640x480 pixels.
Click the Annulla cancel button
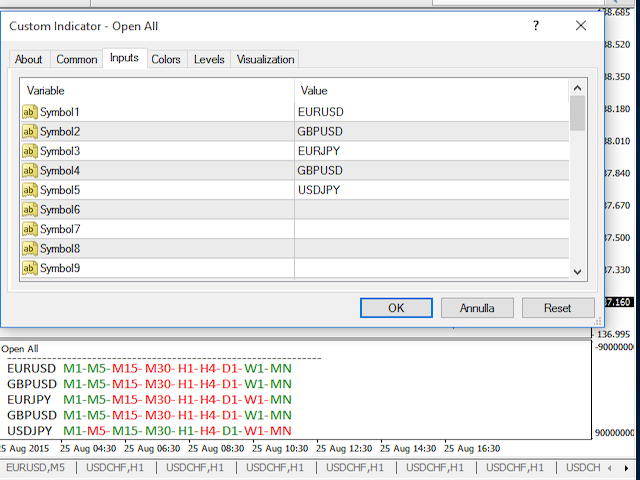click(x=477, y=308)
